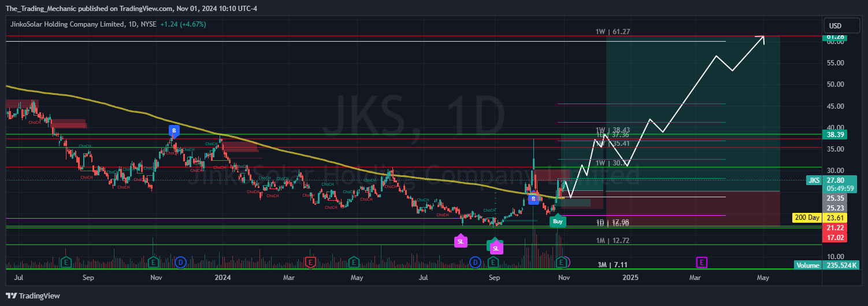Click the purple upcoming earnings E marker
Screen dimensions: 868x306
coord(702,263)
